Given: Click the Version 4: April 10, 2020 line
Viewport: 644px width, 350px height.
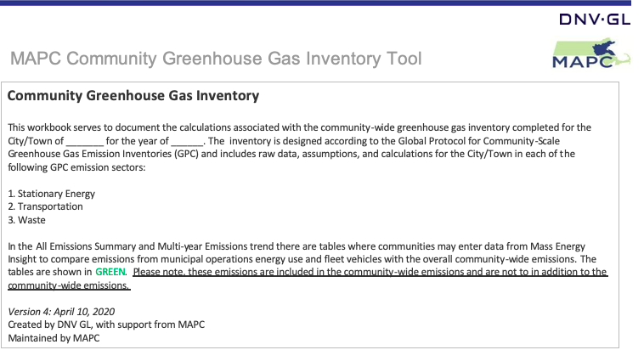Looking at the screenshot, I should [61, 312].
